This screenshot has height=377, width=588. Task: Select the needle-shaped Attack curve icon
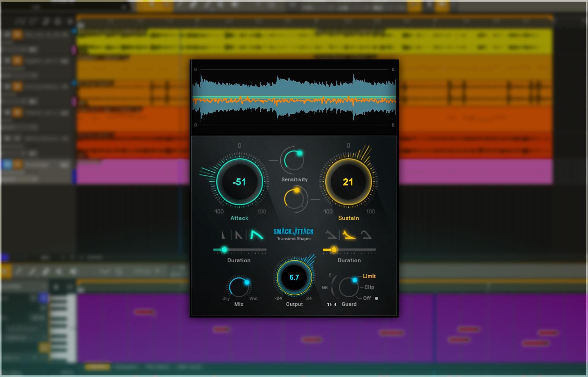click(223, 235)
